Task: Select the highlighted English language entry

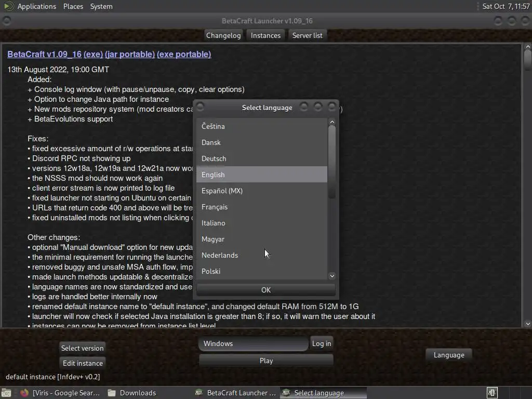Action: click(x=262, y=175)
